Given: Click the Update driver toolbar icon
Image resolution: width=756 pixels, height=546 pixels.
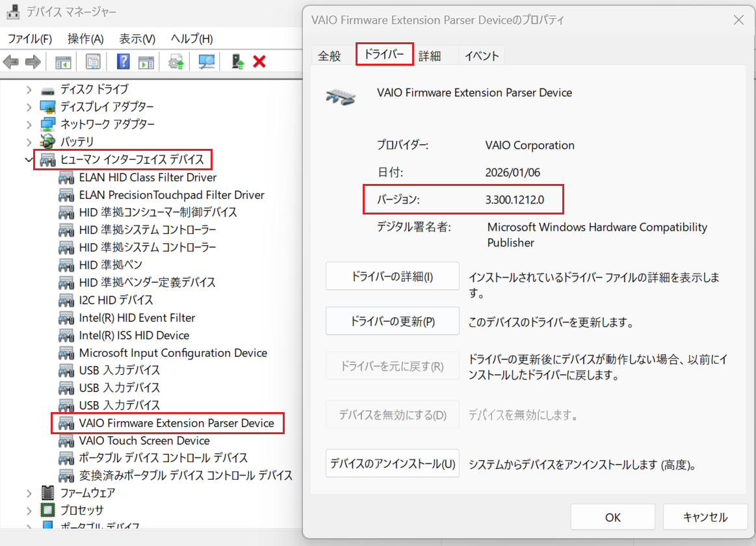Looking at the screenshot, I should click(176, 62).
